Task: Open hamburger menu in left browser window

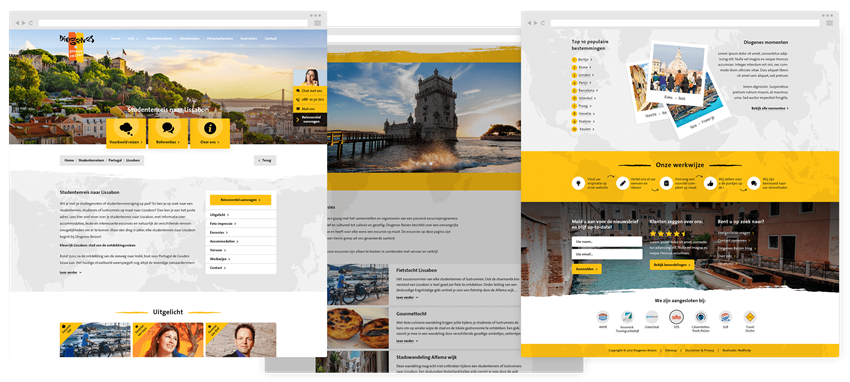Action: pos(317,23)
